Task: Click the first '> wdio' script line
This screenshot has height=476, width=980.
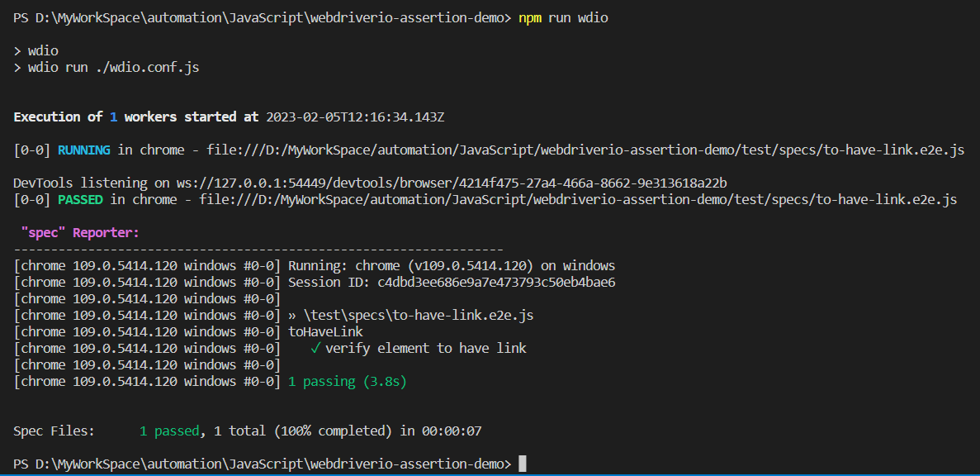Action: 36,50
